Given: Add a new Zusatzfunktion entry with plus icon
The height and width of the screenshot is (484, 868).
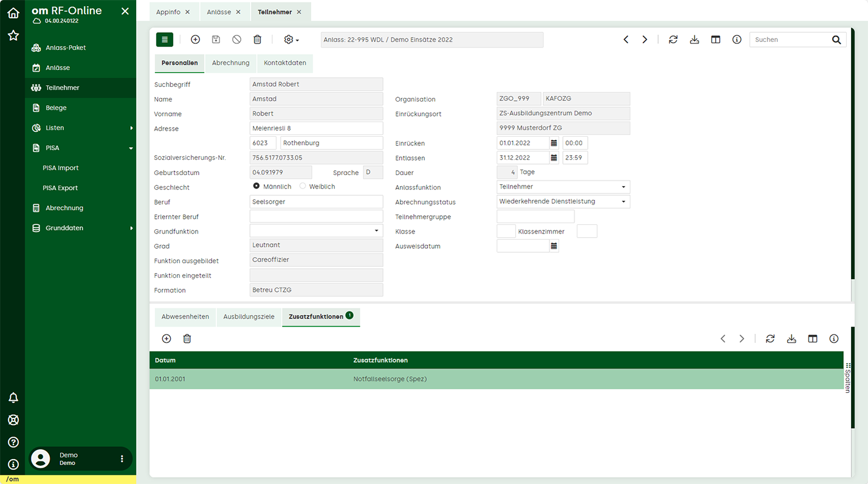Looking at the screenshot, I should click(x=167, y=339).
